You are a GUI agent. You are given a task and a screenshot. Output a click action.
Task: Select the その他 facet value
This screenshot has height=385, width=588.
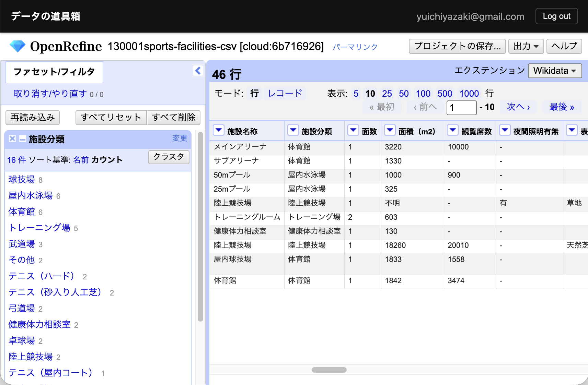(22, 260)
